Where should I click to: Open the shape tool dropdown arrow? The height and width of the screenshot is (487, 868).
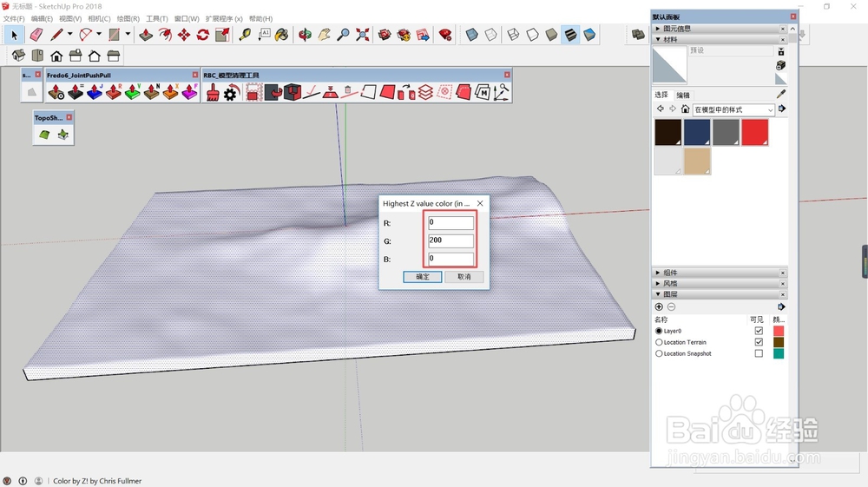tap(128, 35)
